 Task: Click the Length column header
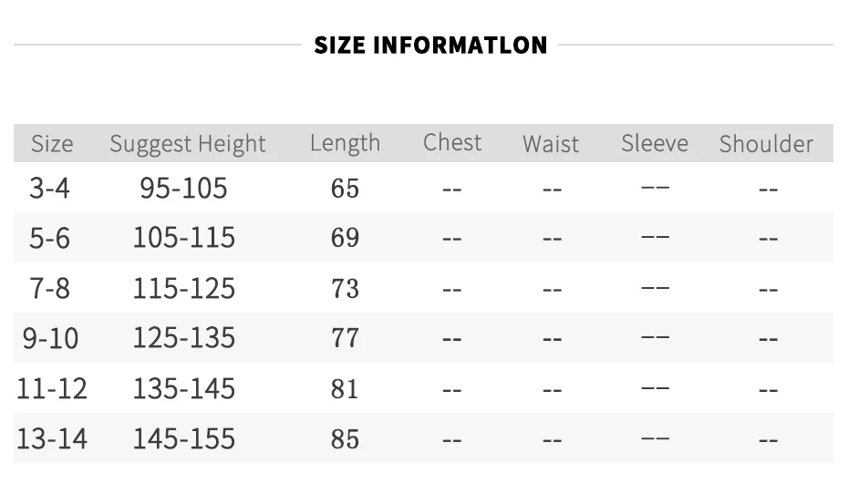tap(345, 144)
